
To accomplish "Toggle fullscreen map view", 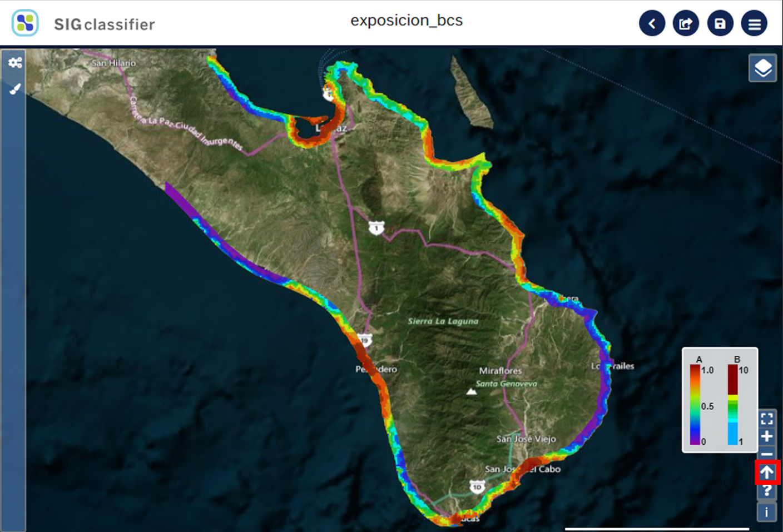I will pos(767,419).
